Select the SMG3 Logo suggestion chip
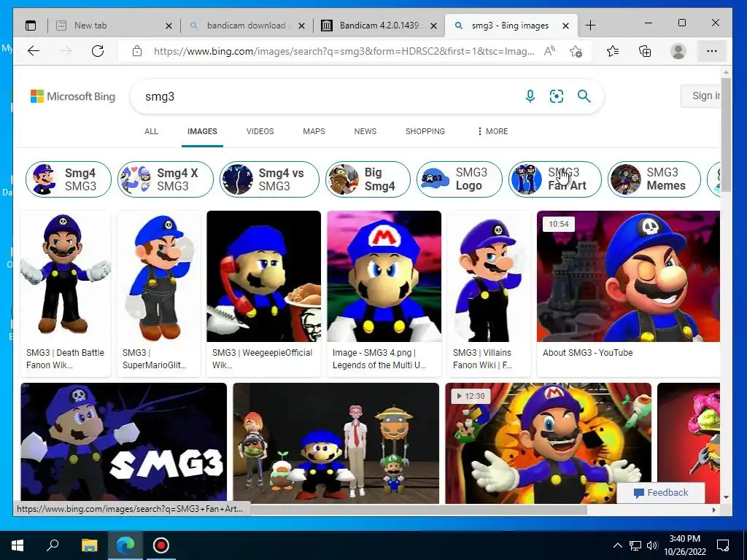The image size is (747, 560). click(460, 179)
